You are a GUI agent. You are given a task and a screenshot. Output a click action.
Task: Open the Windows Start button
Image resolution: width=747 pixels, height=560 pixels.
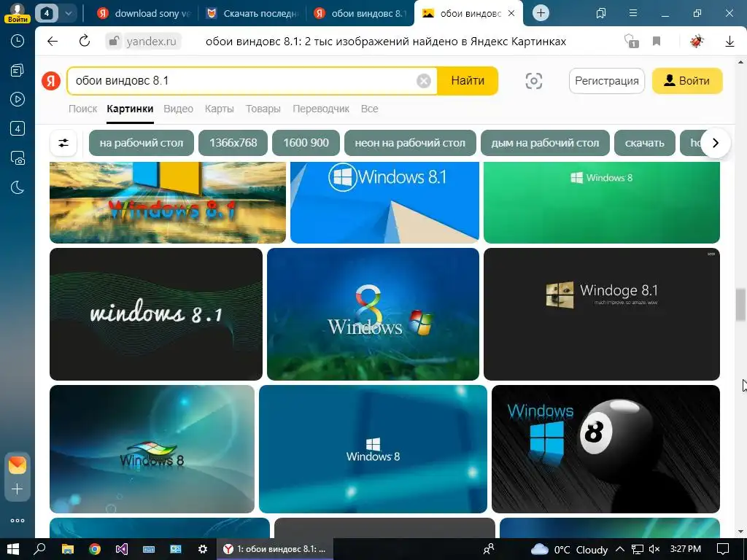(x=13, y=549)
